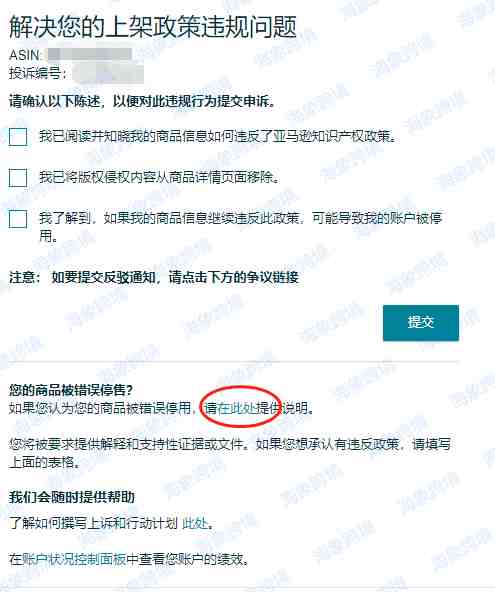Click the label text 我已将版权侵权内容从商品详情页面移除
Screen dimensions: 495x592
159,177
